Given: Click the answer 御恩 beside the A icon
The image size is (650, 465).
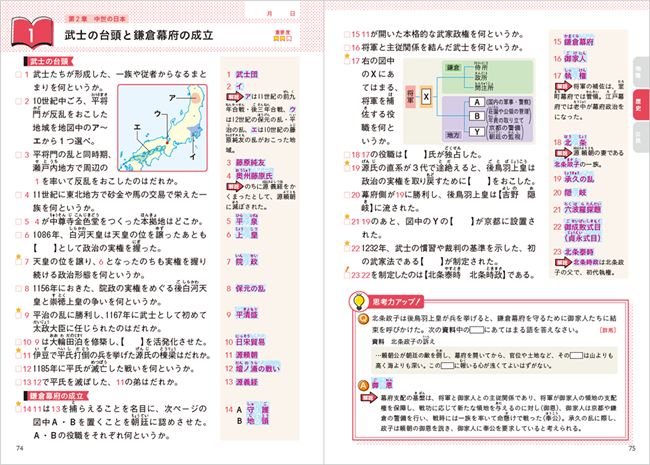Looking at the screenshot, I should (382, 385).
